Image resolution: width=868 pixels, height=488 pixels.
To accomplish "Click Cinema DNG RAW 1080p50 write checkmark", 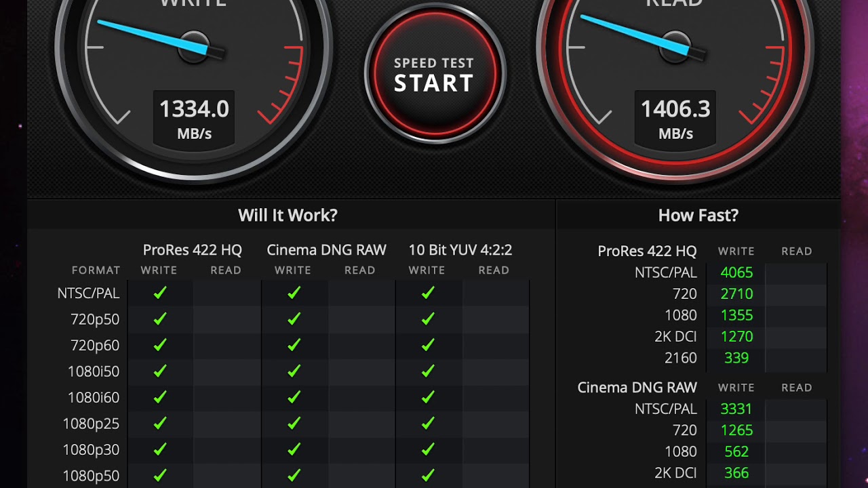I will 294,475.
